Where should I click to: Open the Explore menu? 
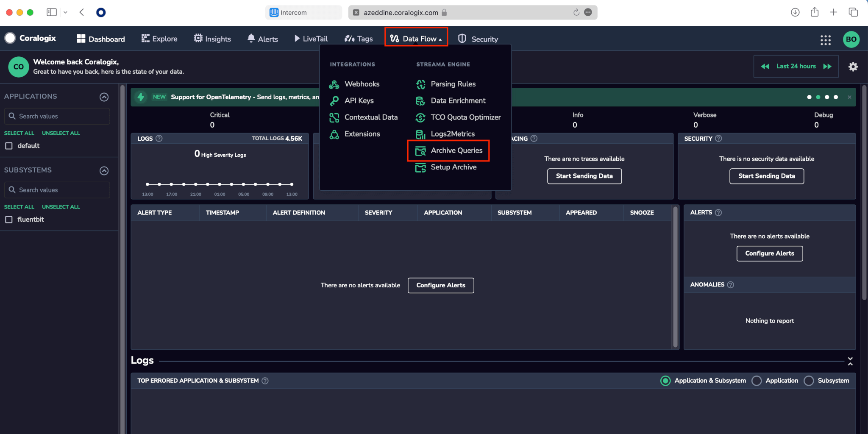coord(159,39)
